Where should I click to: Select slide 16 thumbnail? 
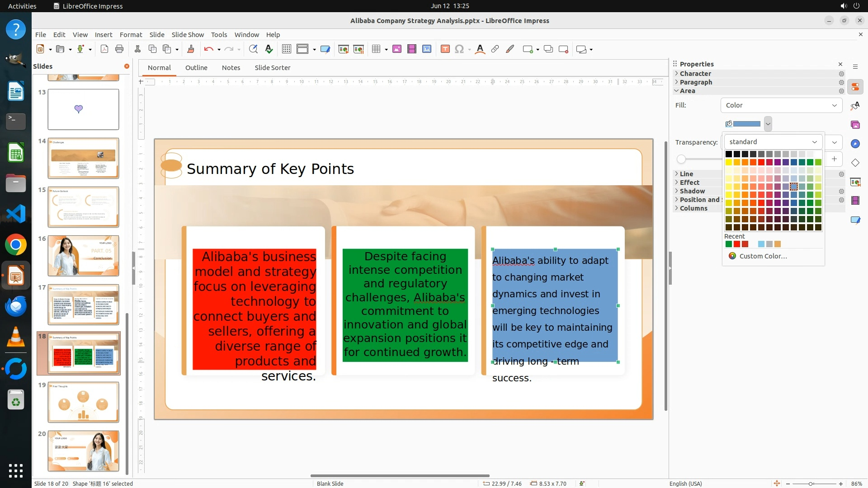(83, 256)
